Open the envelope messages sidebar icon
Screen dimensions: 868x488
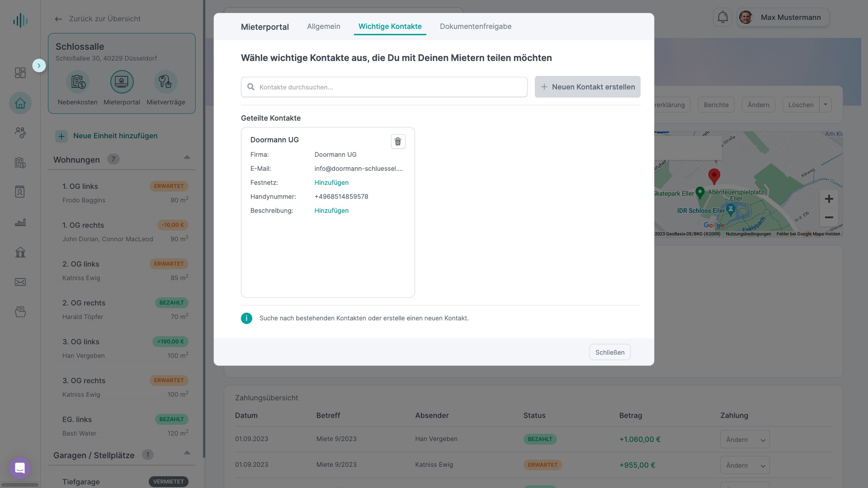pyautogui.click(x=20, y=282)
